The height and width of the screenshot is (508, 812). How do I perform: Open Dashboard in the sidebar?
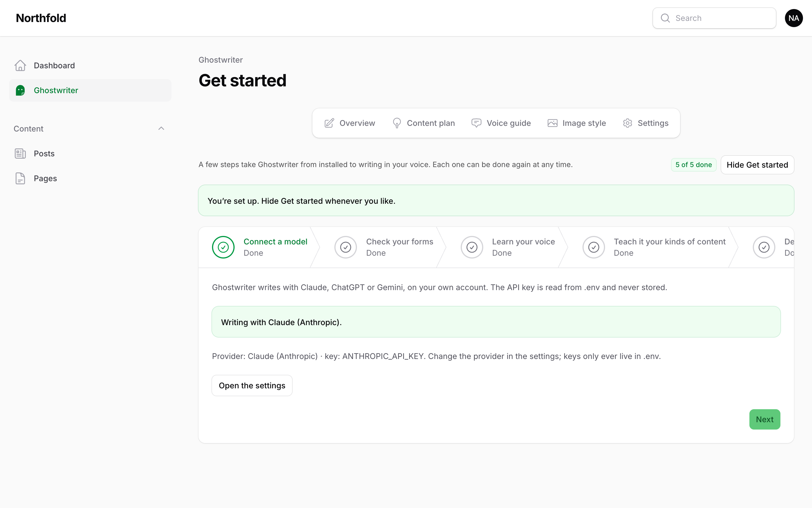90,65
